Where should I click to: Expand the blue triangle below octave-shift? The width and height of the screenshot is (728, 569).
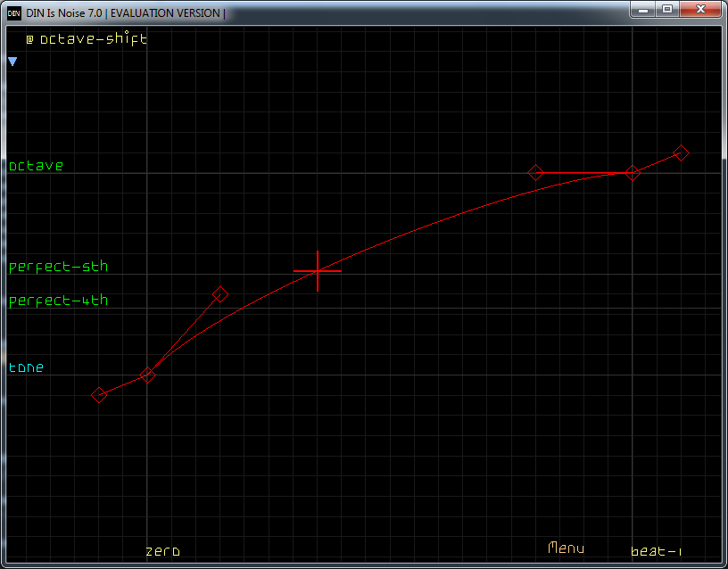point(12,62)
